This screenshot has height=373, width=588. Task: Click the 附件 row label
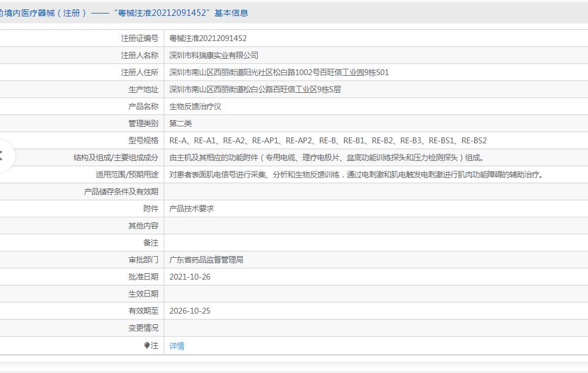point(151,209)
